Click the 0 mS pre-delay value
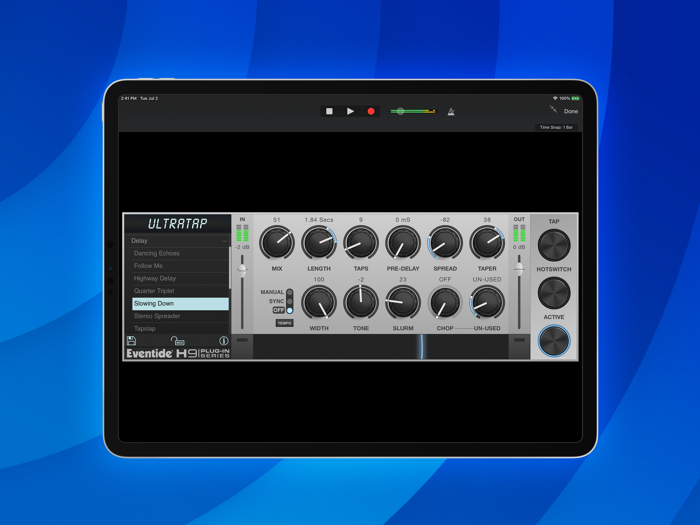This screenshot has height=525, width=700. pyautogui.click(x=403, y=220)
